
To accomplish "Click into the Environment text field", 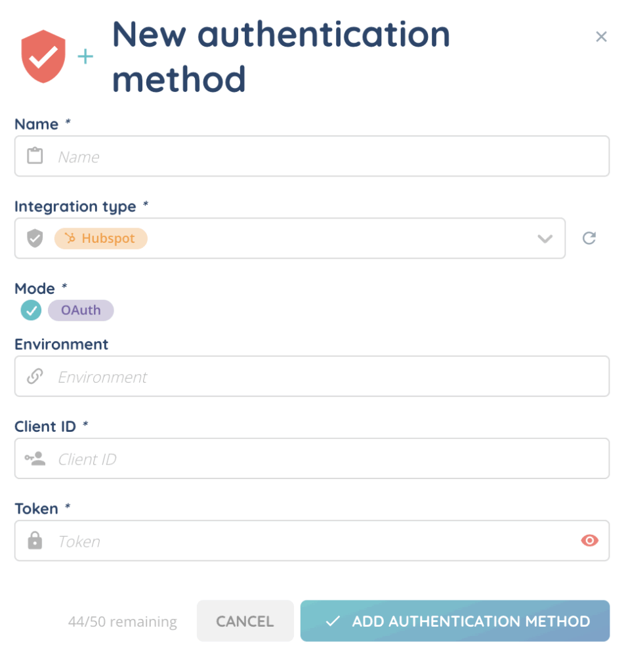I will coord(328,377).
